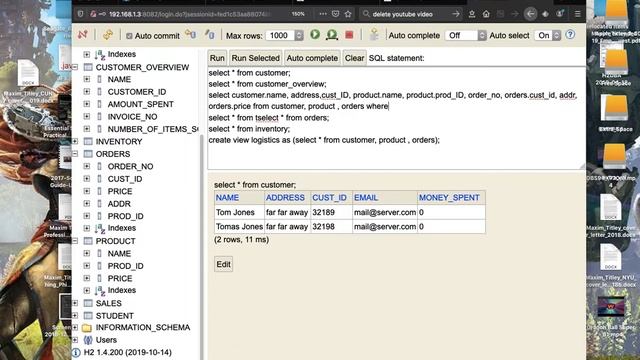
Task: Select INVOICE_NO column in tree
Action: coord(132,117)
